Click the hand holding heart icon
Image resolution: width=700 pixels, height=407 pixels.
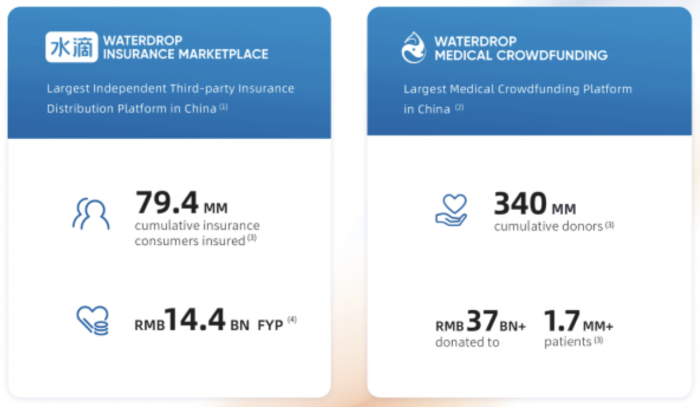point(452,208)
